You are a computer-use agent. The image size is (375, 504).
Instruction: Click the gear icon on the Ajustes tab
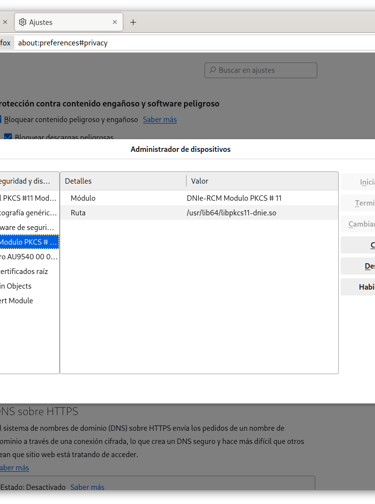click(x=22, y=22)
